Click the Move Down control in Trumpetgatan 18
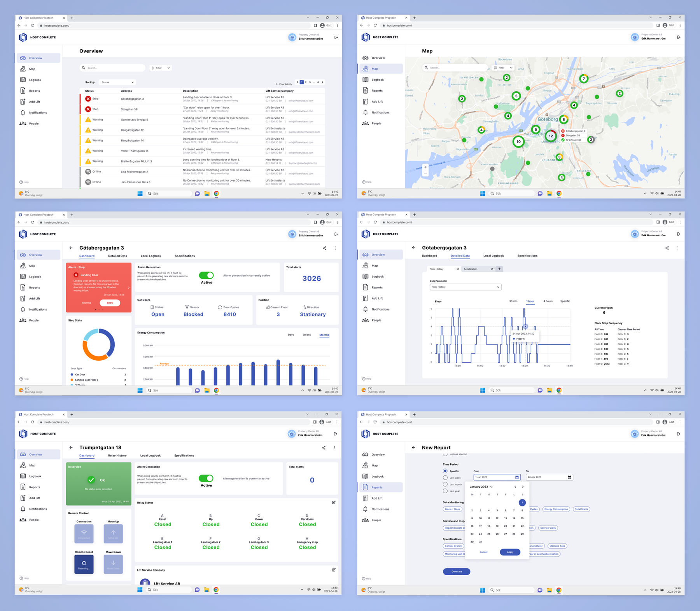This screenshot has width=700, height=611. click(x=113, y=564)
